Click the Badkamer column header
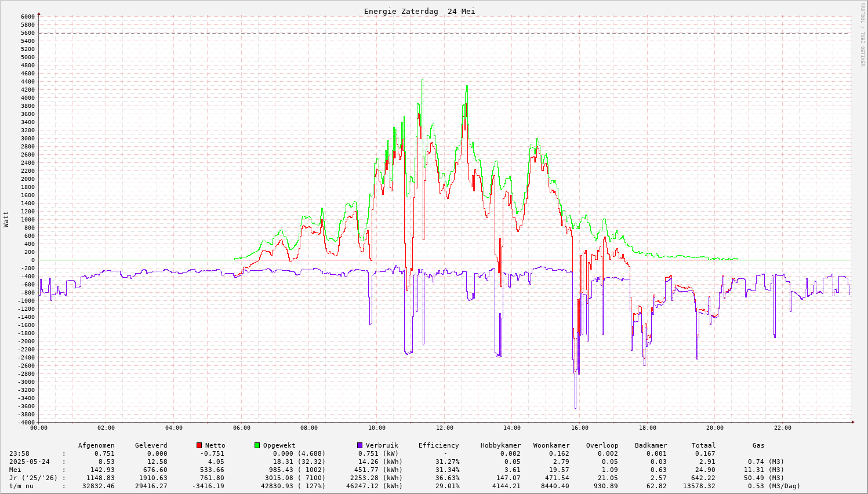The width and height of the screenshot is (868, 494). pyautogui.click(x=651, y=445)
